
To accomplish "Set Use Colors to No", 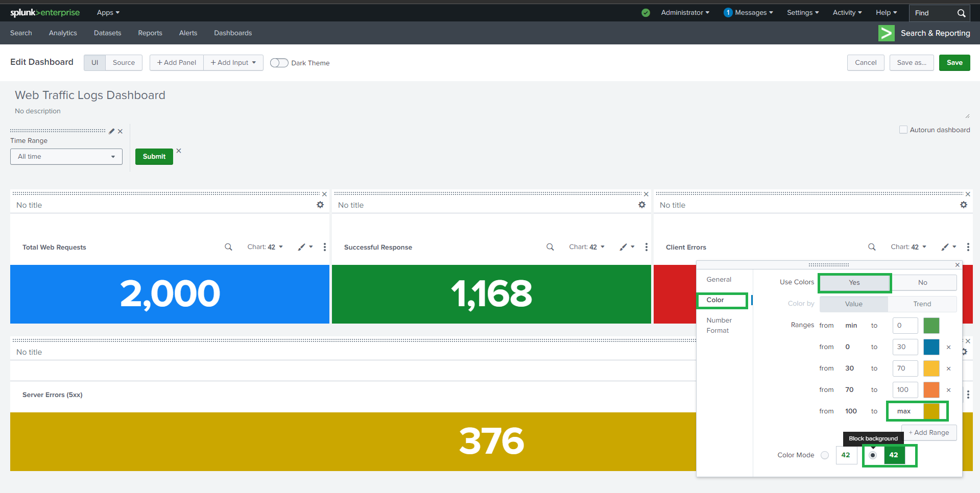I will (923, 283).
